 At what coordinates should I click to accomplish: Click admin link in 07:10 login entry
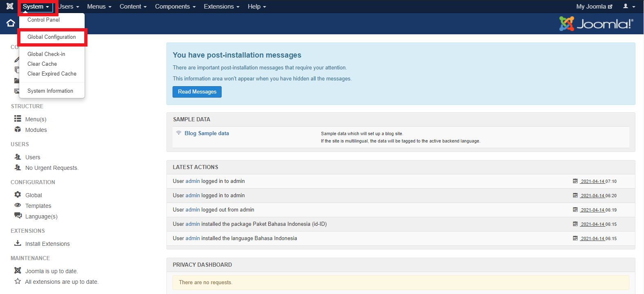193,181
